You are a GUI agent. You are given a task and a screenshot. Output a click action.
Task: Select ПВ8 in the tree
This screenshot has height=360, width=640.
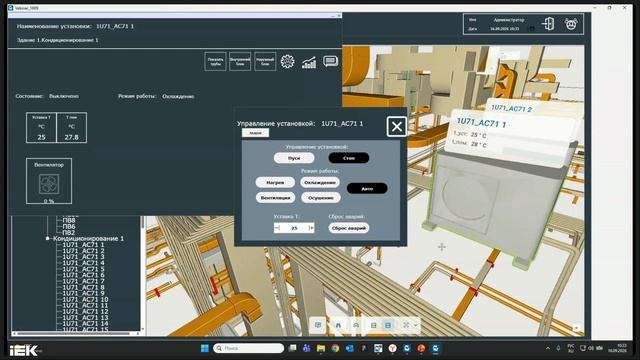click(x=69, y=220)
